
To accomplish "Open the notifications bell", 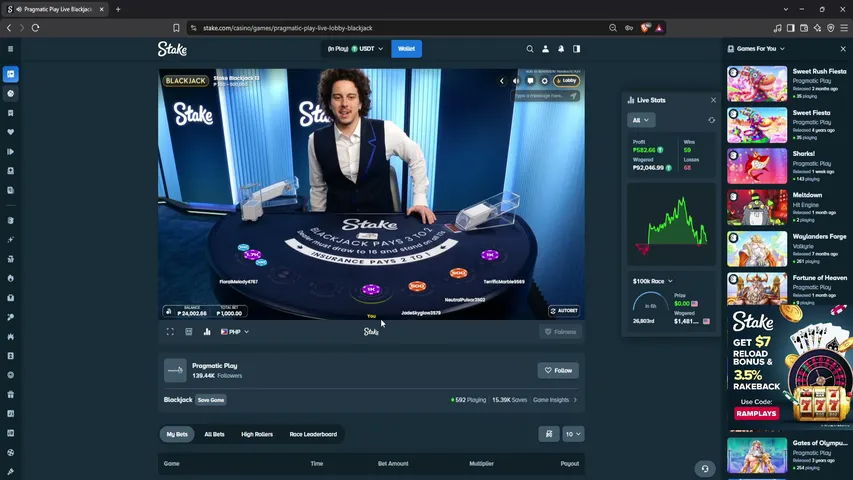I will point(561,49).
